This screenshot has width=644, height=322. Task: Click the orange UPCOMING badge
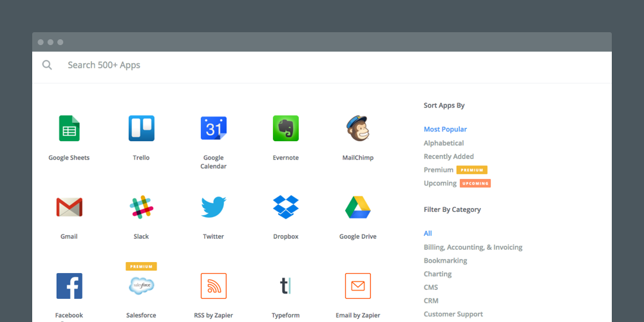pos(475,183)
